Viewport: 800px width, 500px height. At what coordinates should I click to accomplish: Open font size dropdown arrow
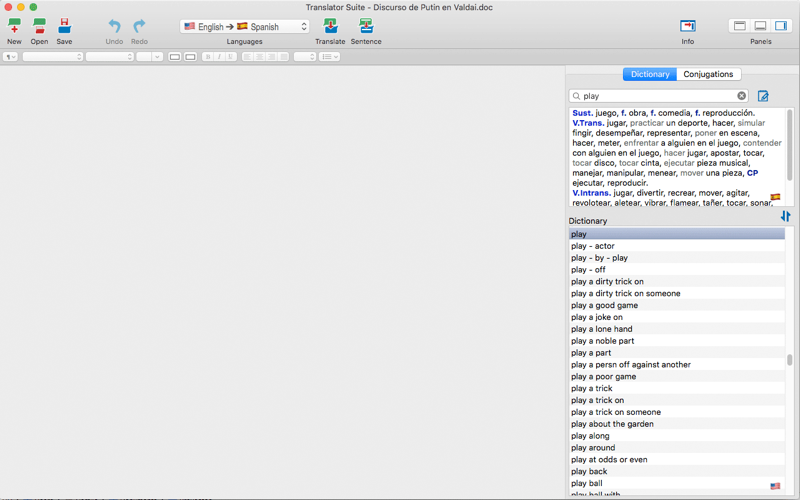[x=157, y=57]
